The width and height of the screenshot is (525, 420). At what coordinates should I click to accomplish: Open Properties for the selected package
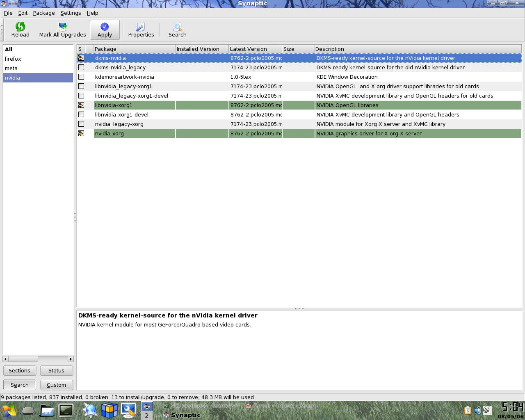point(141,30)
